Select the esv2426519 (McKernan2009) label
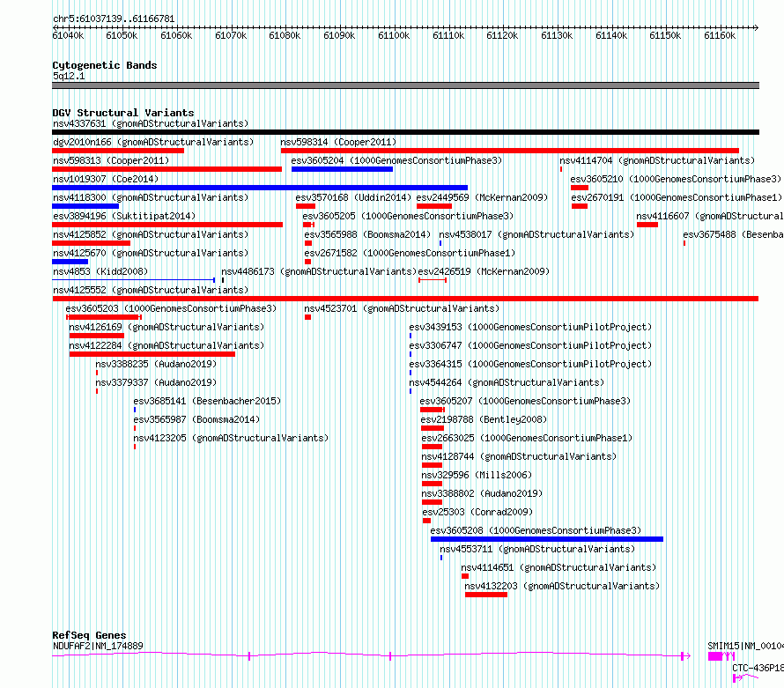Screen dimensions: 784x688 pos(484,271)
